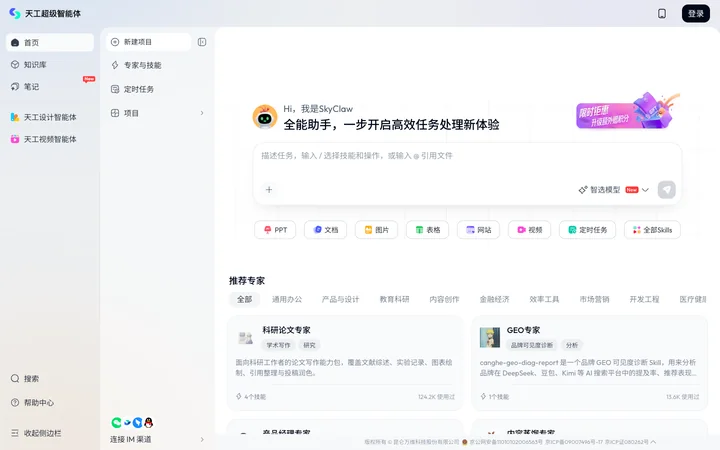Click the send arrow button

click(666, 190)
